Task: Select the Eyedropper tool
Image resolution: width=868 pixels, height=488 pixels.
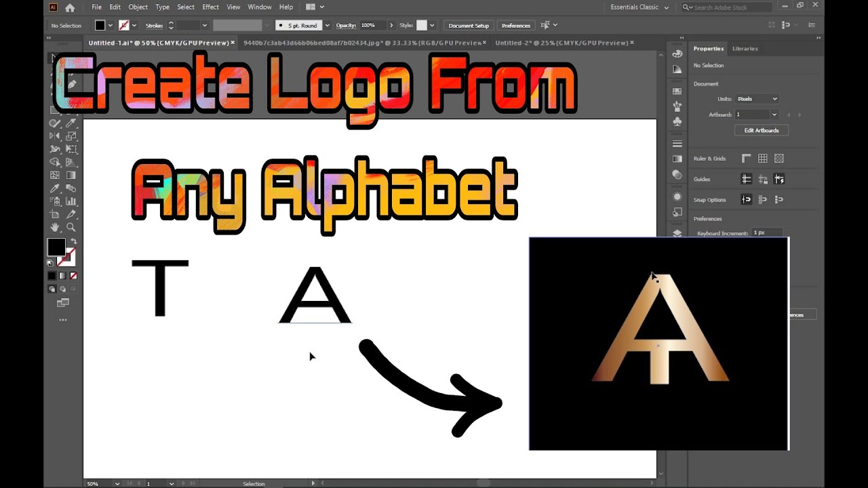Action: (55, 188)
